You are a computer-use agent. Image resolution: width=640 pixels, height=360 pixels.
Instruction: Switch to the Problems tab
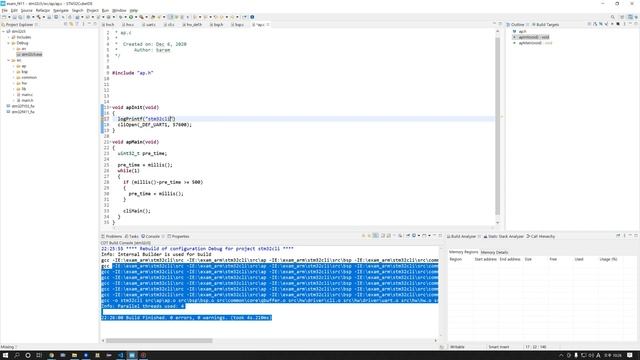click(x=111, y=236)
